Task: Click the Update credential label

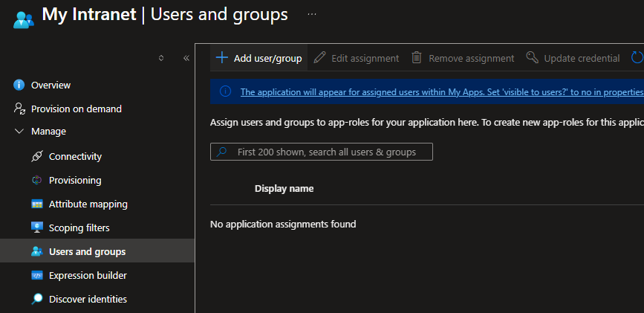Action: pyautogui.click(x=582, y=59)
